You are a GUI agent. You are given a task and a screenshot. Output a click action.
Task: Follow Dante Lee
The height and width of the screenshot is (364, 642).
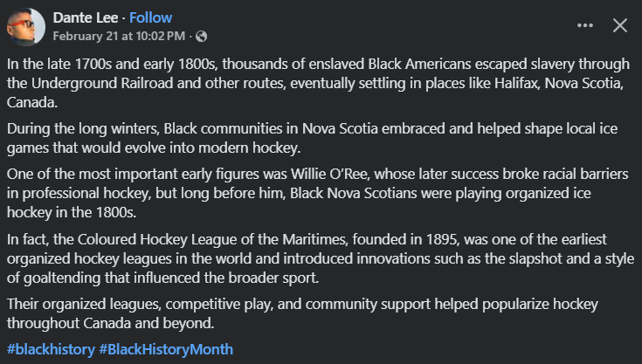[151, 17]
